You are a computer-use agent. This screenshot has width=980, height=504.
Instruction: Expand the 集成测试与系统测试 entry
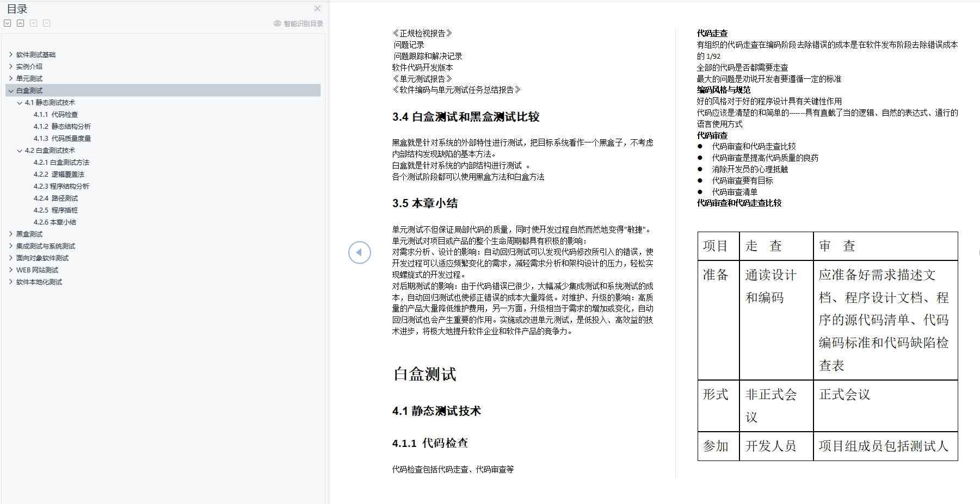click(11, 246)
